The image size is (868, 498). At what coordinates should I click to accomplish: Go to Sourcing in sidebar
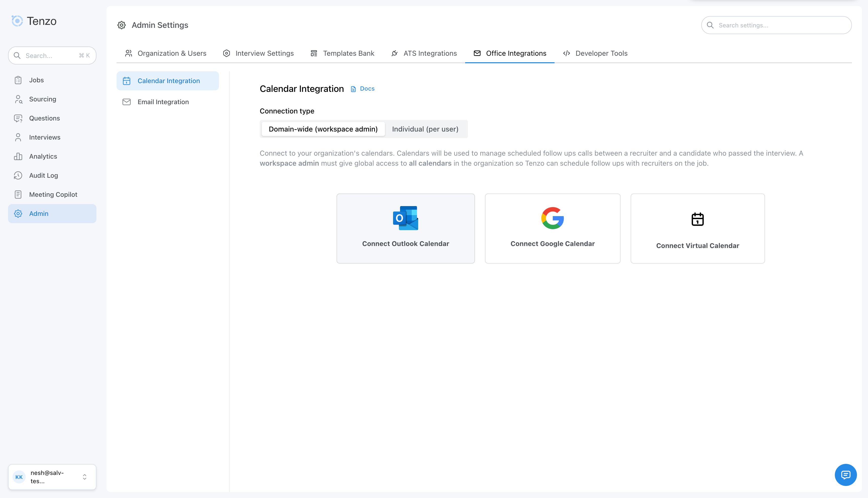coord(52,99)
